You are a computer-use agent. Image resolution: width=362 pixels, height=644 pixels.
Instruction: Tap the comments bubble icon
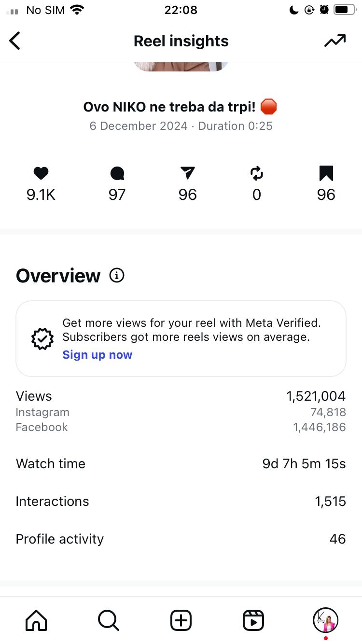click(117, 173)
